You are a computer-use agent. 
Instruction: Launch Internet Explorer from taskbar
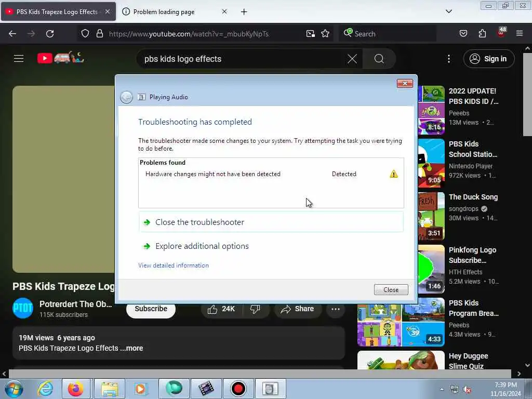(45, 389)
